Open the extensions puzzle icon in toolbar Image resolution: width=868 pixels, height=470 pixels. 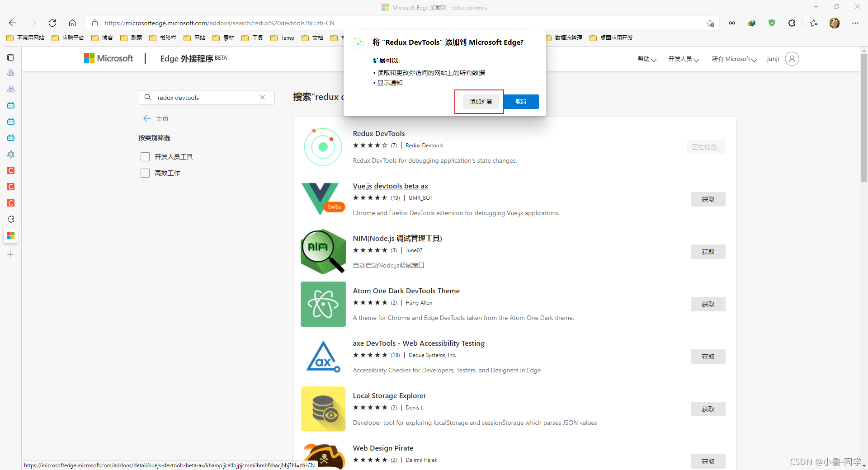792,23
